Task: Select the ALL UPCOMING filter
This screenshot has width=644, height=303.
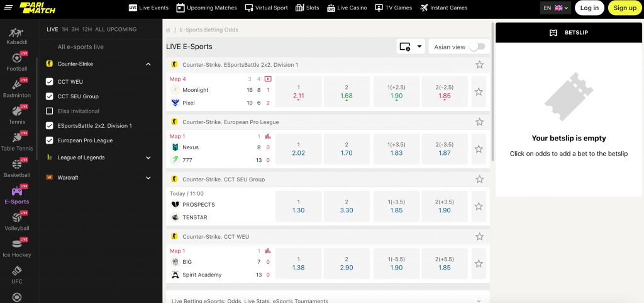Action: click(116, 29)
